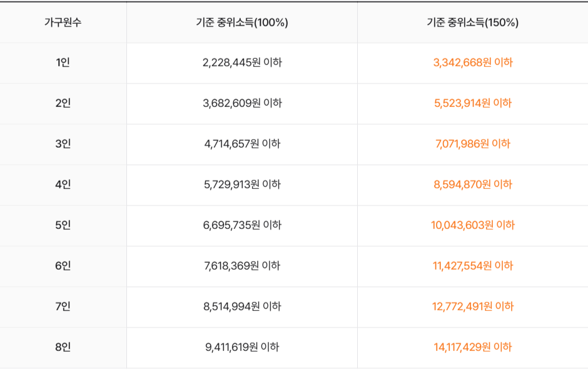Click the 4인 row label
This screenshot has height=371, width=588.
point(63,185)
